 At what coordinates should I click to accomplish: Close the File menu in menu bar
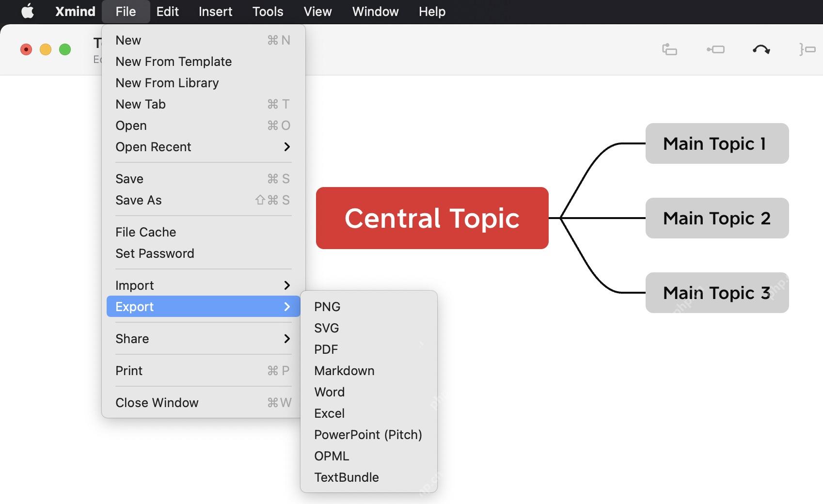126,11
